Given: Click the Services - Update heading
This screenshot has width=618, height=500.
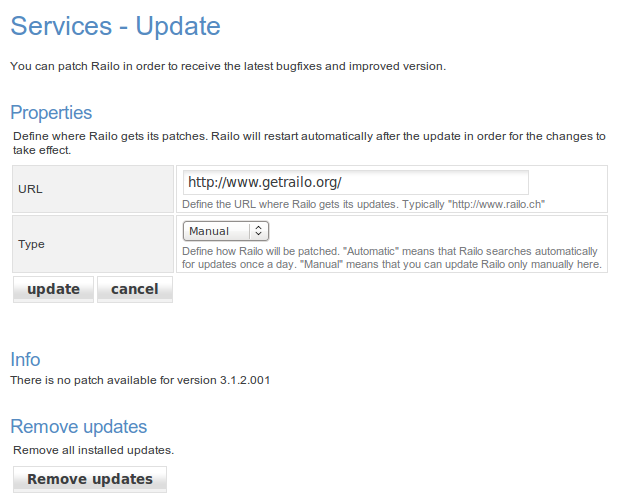Looking at the screenshot, I should pos(115,26).
